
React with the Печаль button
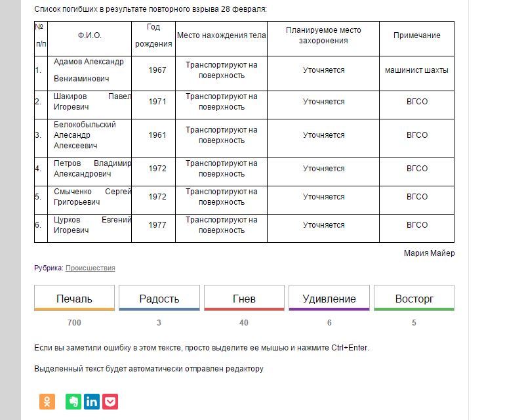[x=74, y=299]
